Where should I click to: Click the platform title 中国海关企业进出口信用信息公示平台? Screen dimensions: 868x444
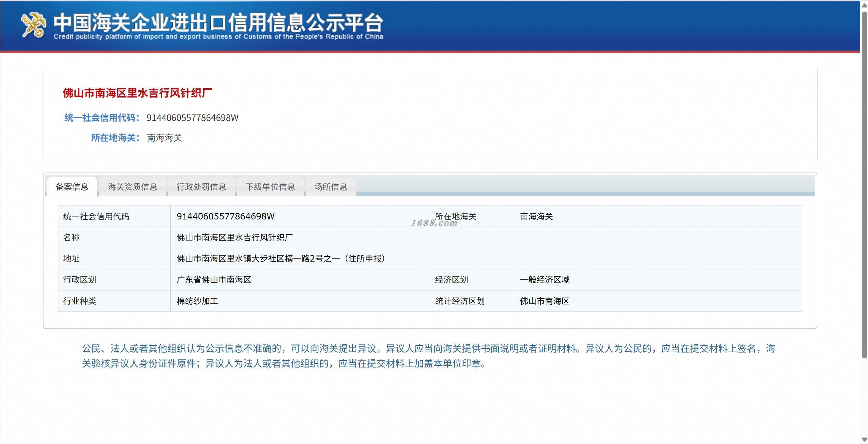click(x=218, y=22)
